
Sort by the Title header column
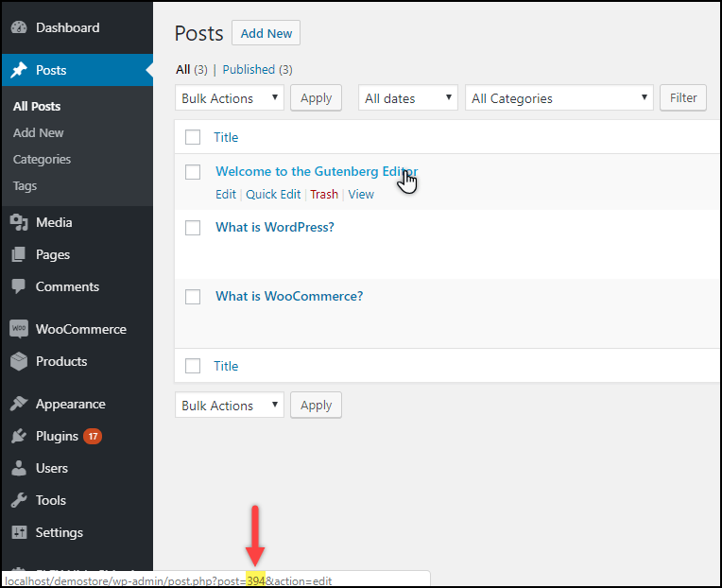[x=226, y=137]
